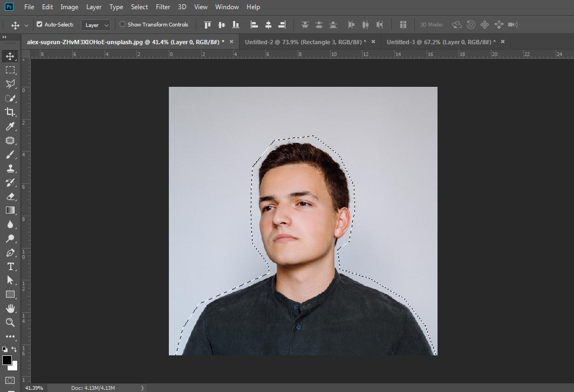This screenshot has width=574, height=392.
Task: Select the Rectangular Marquee tool
Action: (x=11, y=70)
